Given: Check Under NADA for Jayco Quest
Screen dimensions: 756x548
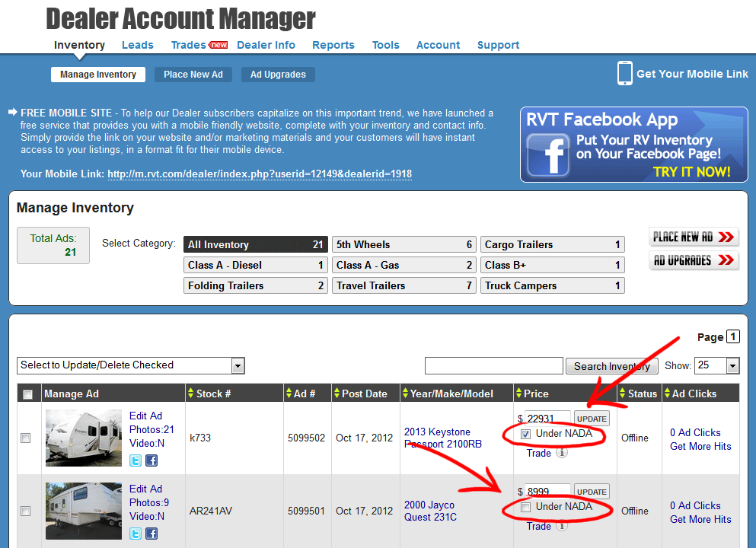Looking at the screenshot, I should pyautogui.click(x=525, y=507).
